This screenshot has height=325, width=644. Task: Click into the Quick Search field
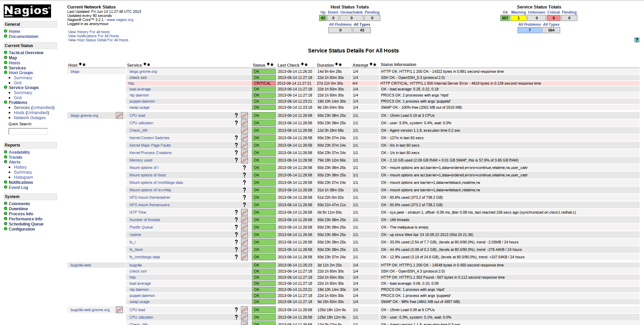[28, 131]
